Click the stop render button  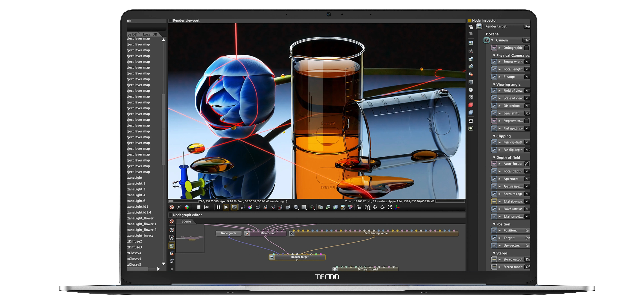click(x=199, y=207)
